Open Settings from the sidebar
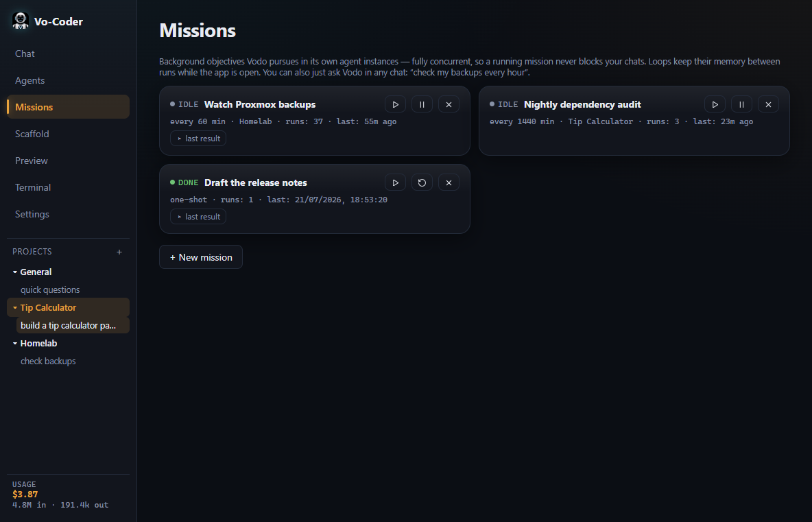Screen dimensions: 812x522 (x=69, y=215)
